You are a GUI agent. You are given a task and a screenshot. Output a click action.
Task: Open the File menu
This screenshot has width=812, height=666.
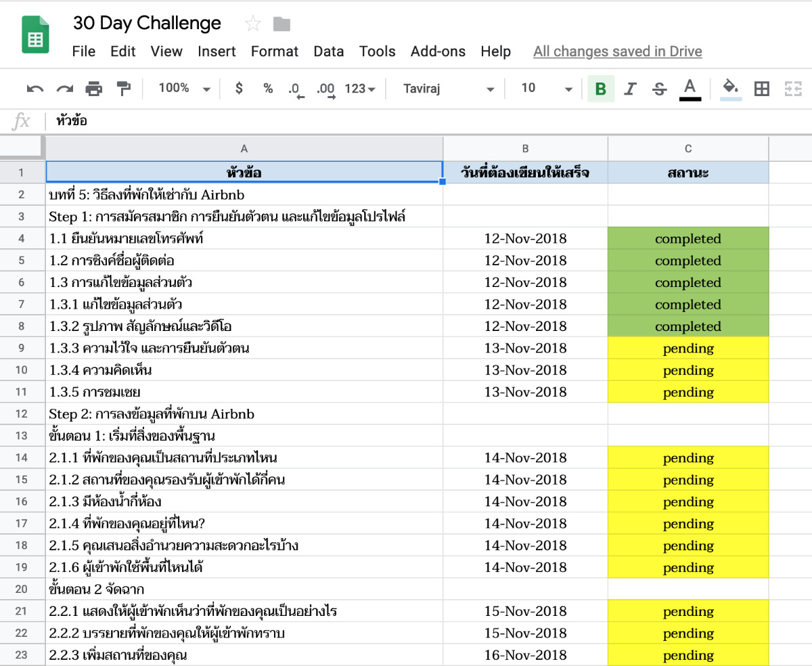tap(84, 51)
